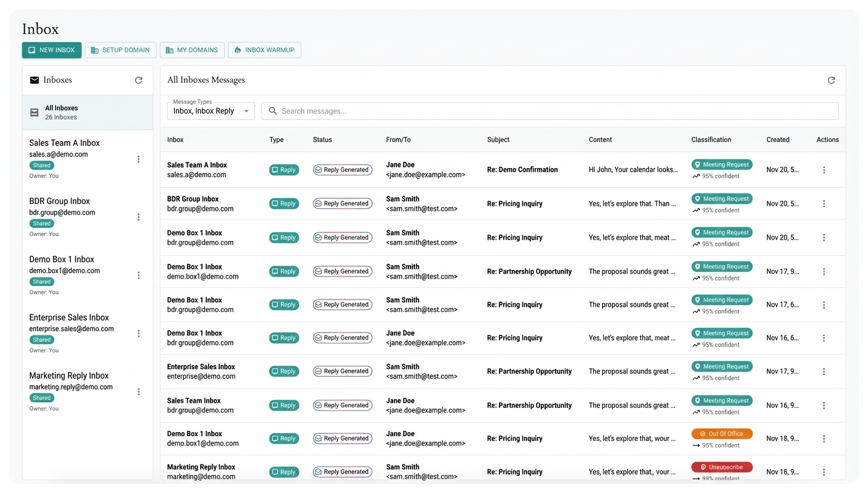Click inside the Search messages input field
This screenshot has height=493, width=868.
tap(432, 111)
